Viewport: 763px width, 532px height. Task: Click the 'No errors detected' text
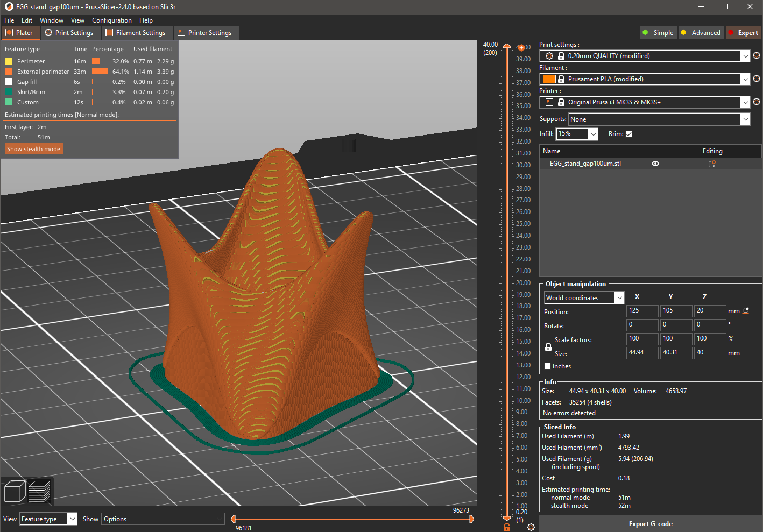[569, 413]
